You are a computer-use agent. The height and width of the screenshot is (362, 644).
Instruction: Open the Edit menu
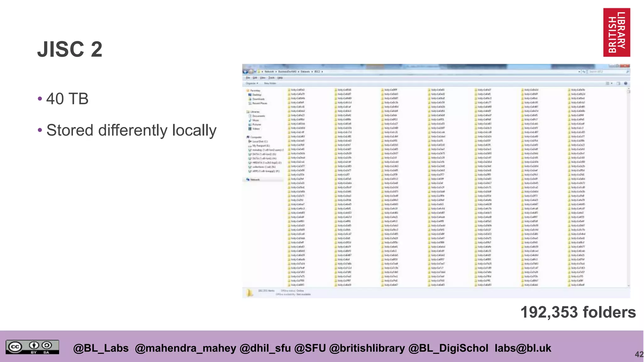(x=255, y=78)
